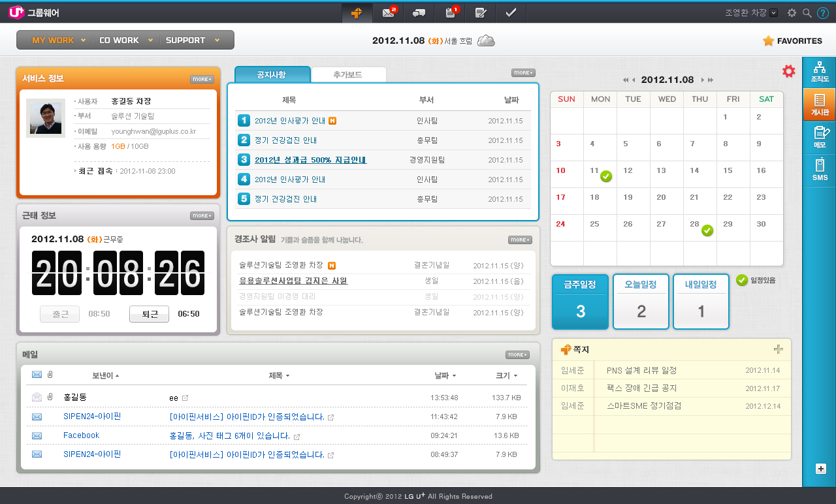Screen dimensions: 836x504
Task: Open the mail icon with 2 badge
Action: pos(389,12)
